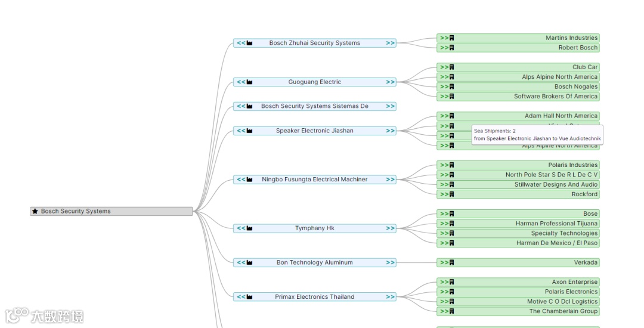Expand the arrows on Martins Industries node
The height and width of the screenshot is (328, 644).
444,38
